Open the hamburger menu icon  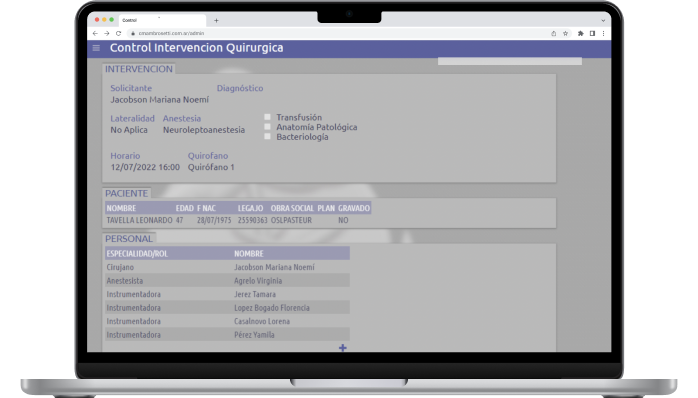click(x=96, y=48)
